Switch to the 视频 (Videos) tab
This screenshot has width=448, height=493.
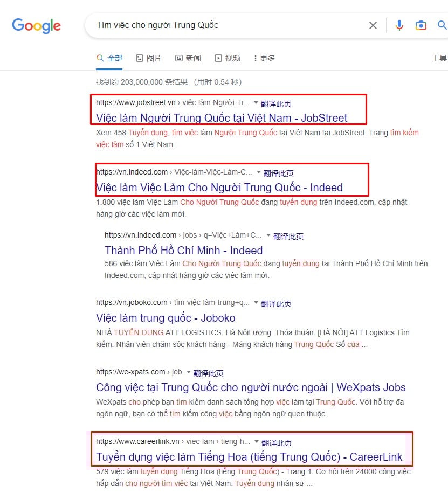pyautogui.click(x=228, y=59)
